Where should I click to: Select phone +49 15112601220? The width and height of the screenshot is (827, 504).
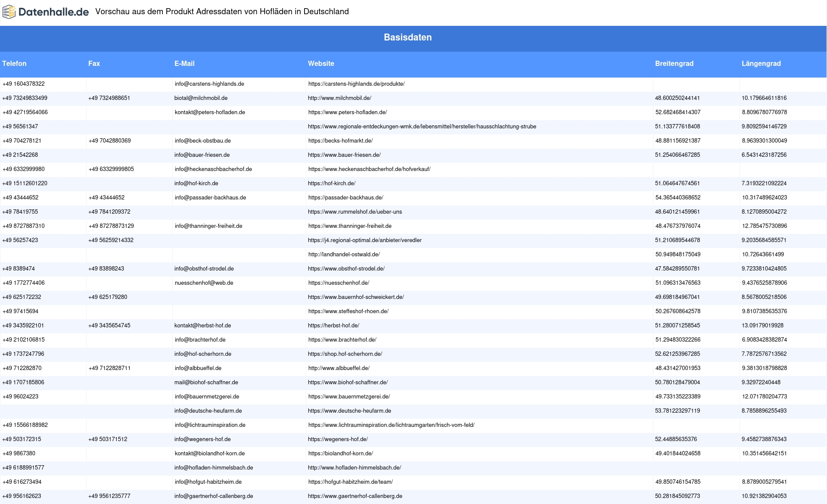[25, 184]
